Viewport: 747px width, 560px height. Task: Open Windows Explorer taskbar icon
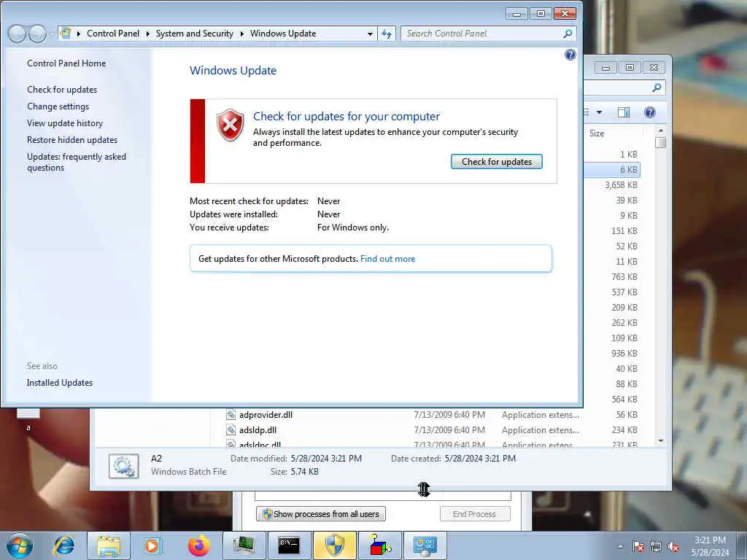(109, 545)
